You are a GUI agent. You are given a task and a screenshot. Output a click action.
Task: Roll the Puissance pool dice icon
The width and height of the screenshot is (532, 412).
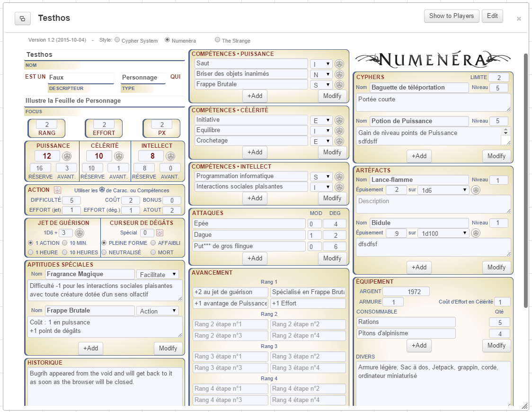click(x=67, y=156)
